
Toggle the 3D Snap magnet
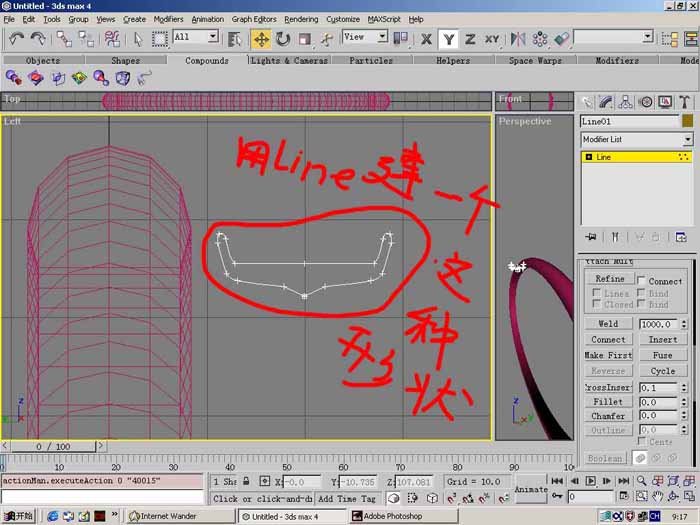coord(451,498)
